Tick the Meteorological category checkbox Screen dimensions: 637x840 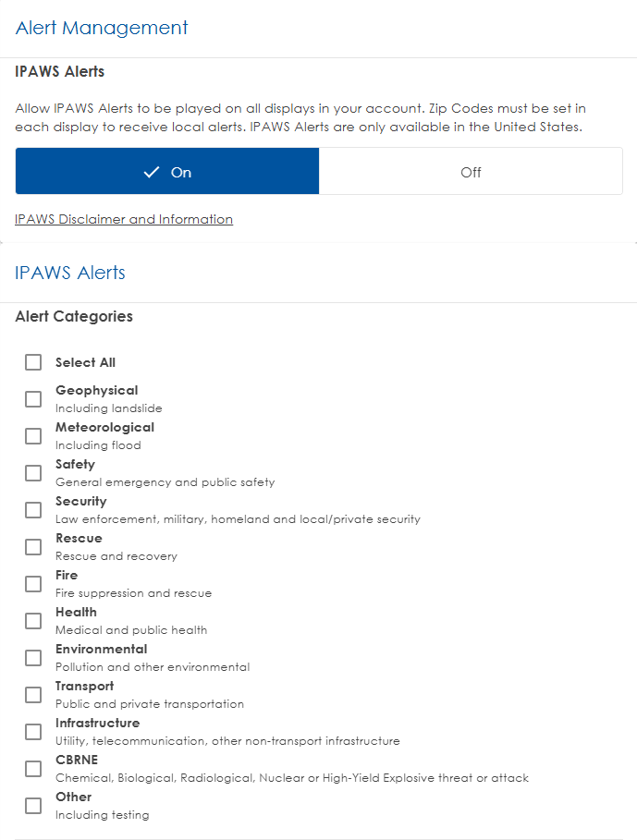33,436
